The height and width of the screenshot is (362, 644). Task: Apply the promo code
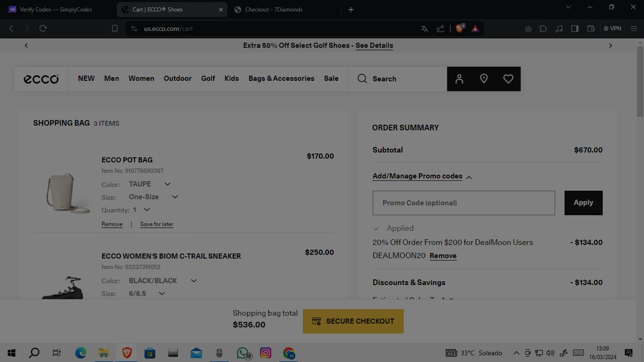click(583, 203)
